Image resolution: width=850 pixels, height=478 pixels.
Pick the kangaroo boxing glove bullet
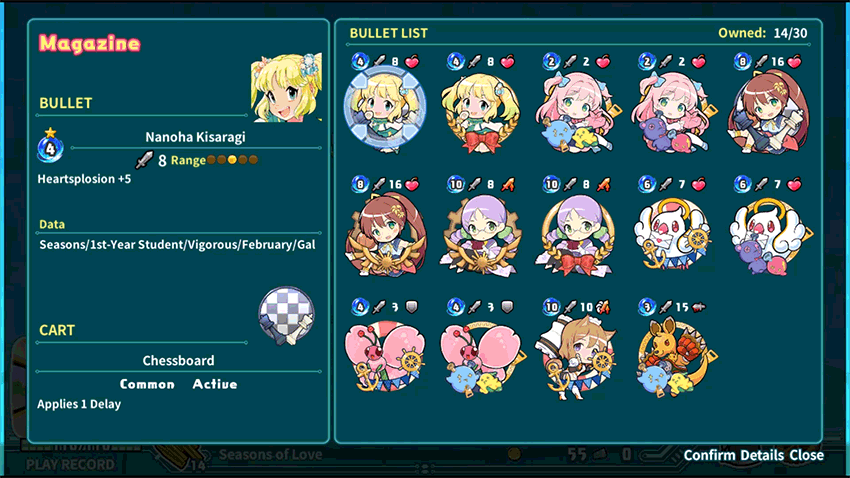674,357
